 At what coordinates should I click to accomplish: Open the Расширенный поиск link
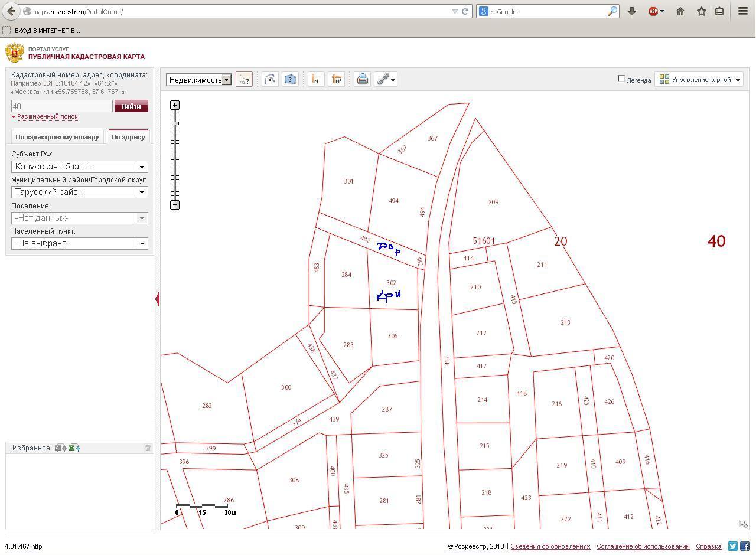(47, 117)
